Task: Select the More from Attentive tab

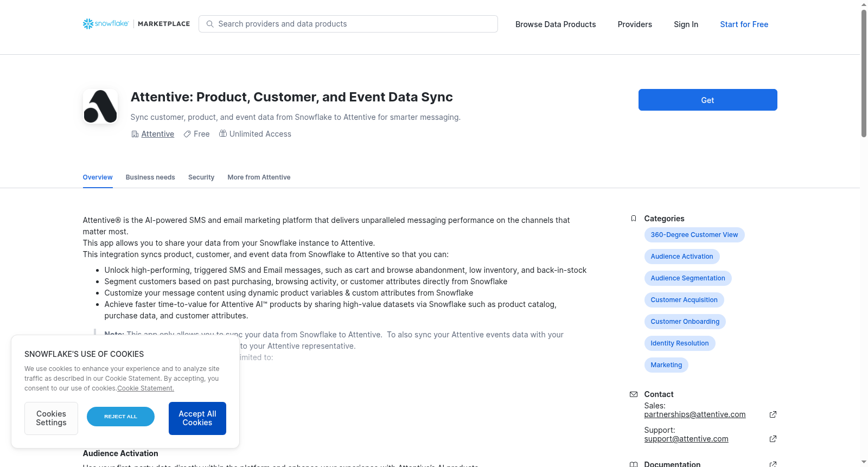Action: (x=259, y=177)
